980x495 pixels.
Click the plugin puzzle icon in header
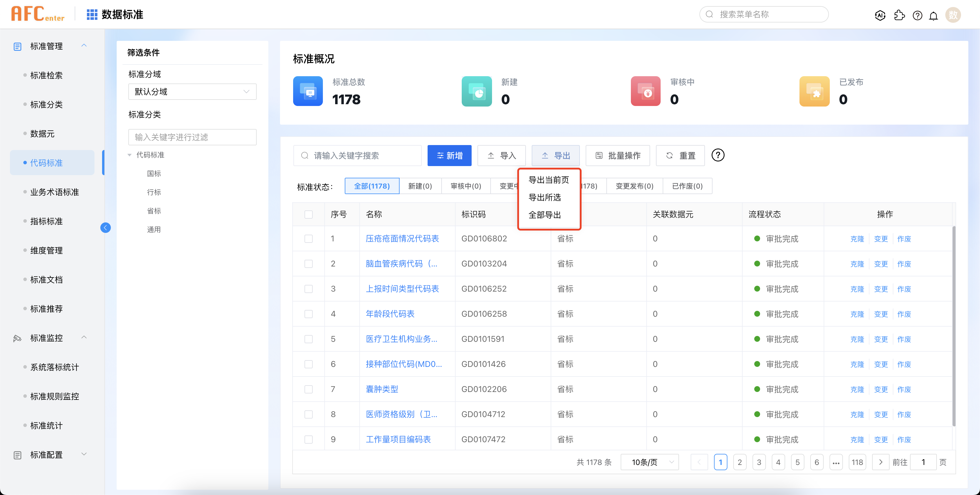899,15
